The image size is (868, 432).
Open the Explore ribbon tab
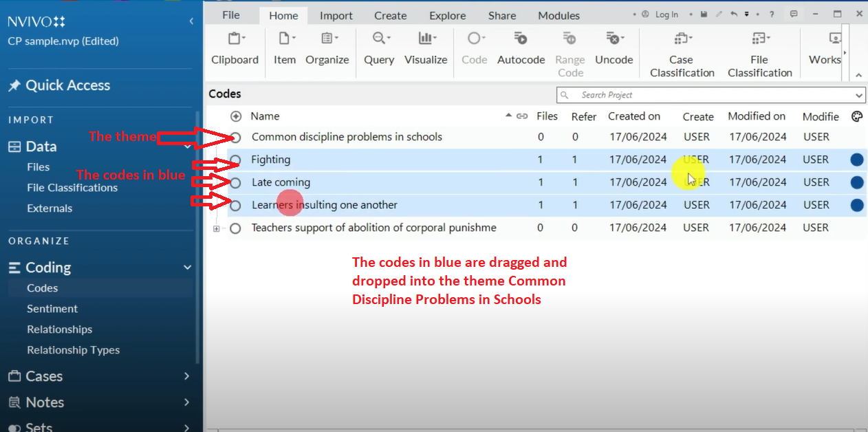447,15
